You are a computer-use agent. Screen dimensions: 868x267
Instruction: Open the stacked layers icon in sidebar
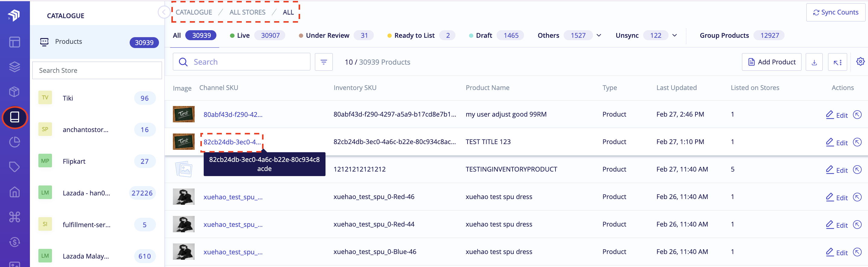[x=15, y=67]
